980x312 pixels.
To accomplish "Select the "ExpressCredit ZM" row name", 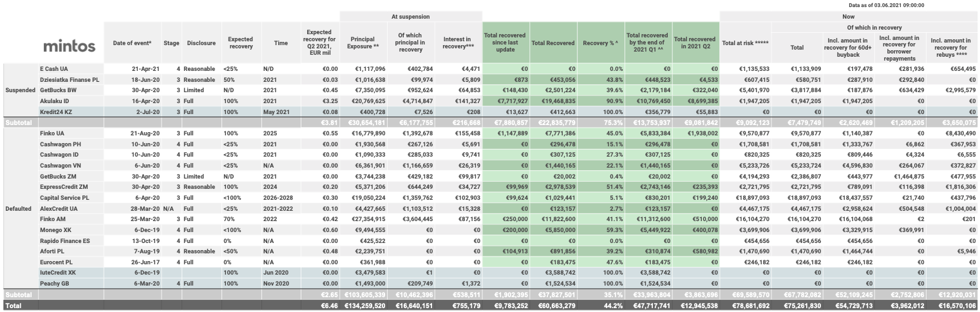I will click(x=63, y=186).
